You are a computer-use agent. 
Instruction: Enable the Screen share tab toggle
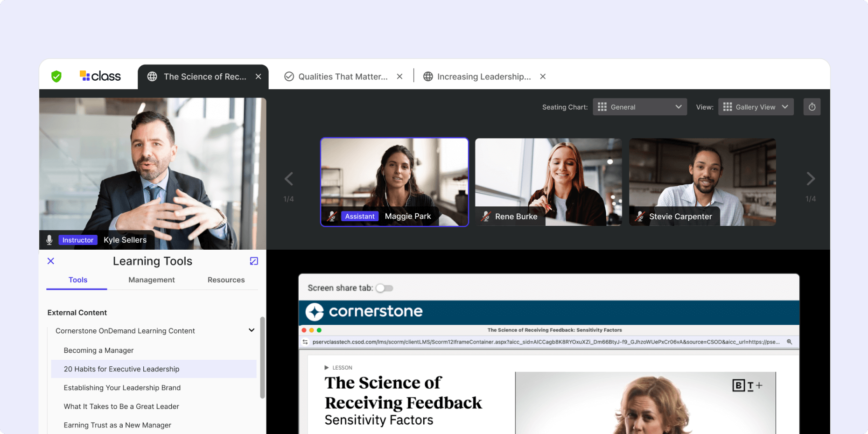click(384, 288)
